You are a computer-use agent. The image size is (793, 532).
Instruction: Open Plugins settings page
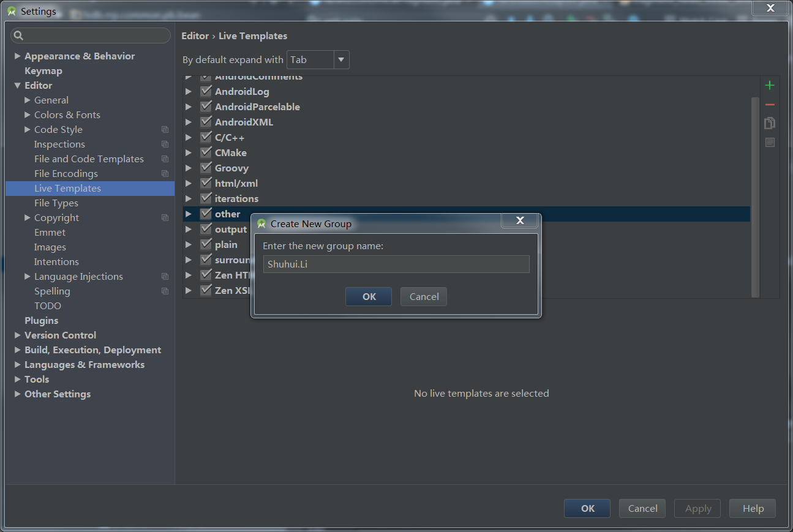(42, 321)
